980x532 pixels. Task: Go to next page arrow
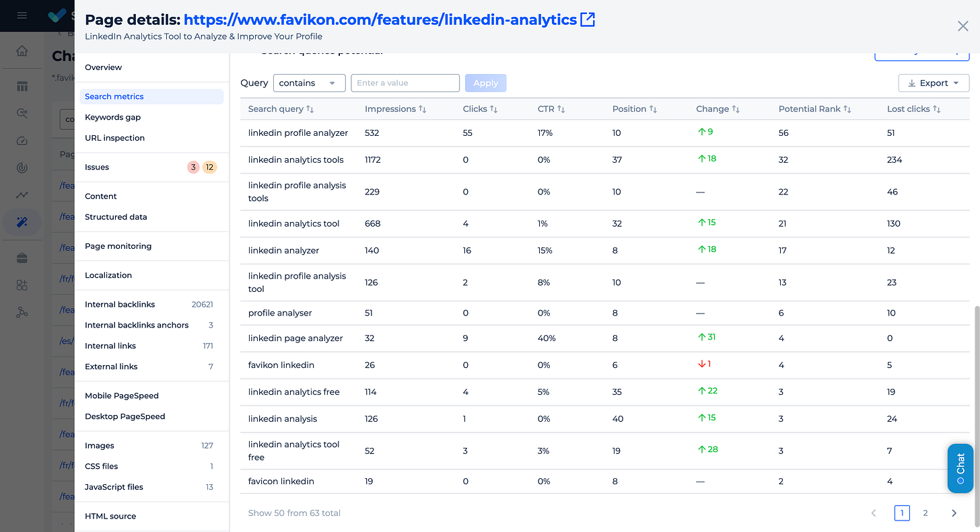[954, 513]
